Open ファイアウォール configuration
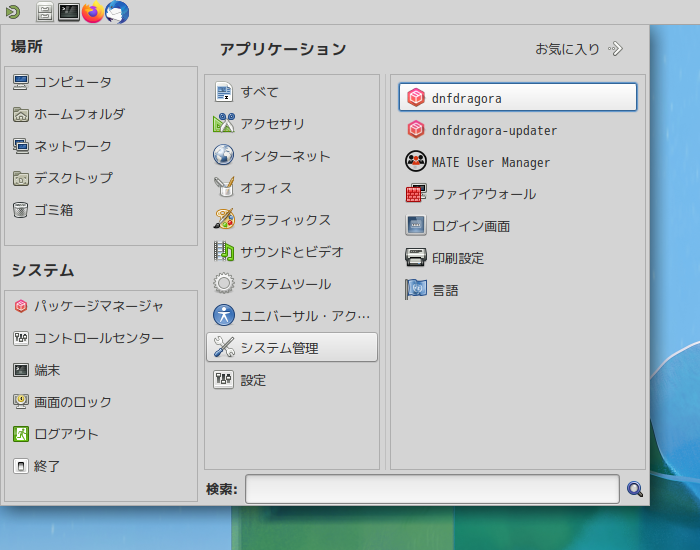 (x=518, y=194)
